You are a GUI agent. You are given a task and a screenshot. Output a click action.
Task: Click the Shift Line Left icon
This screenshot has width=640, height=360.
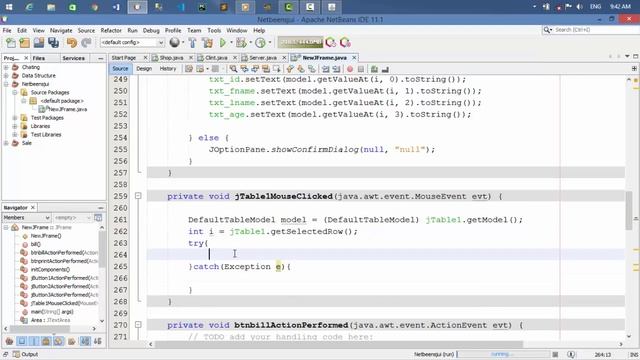tap(325, 69)
